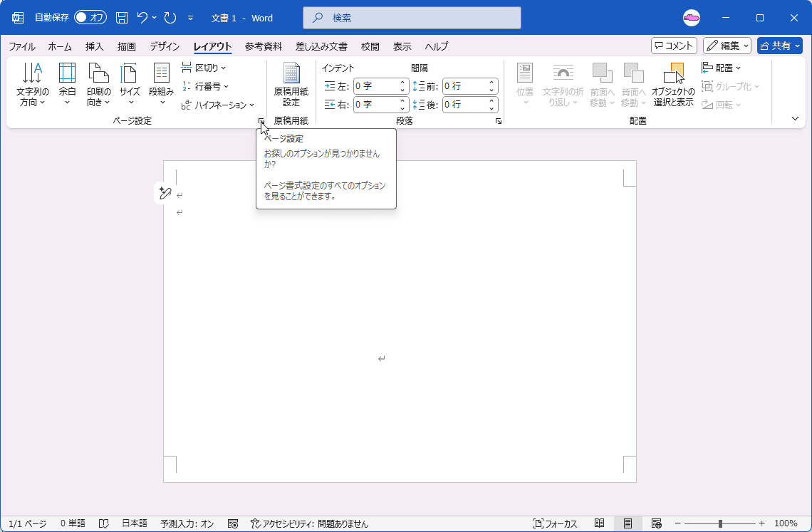
Task: Click the spelling check book icon in status bar
Action: point(103,523)
